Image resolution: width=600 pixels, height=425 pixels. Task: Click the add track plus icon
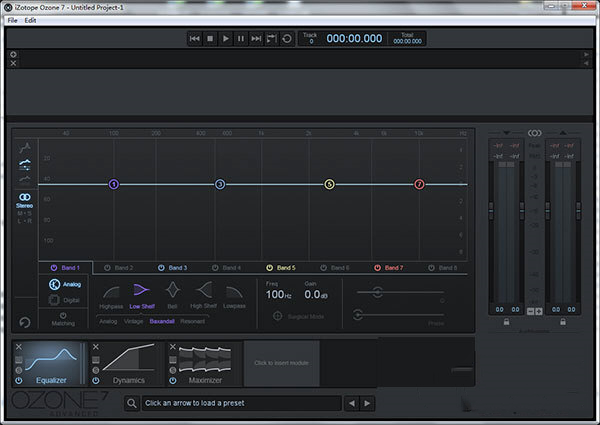coord(13,54)
